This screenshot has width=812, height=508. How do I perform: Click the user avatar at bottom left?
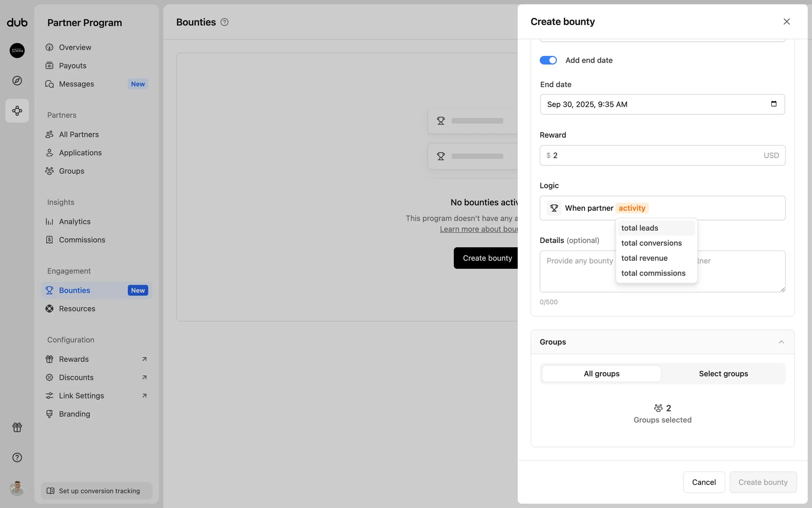17,489
